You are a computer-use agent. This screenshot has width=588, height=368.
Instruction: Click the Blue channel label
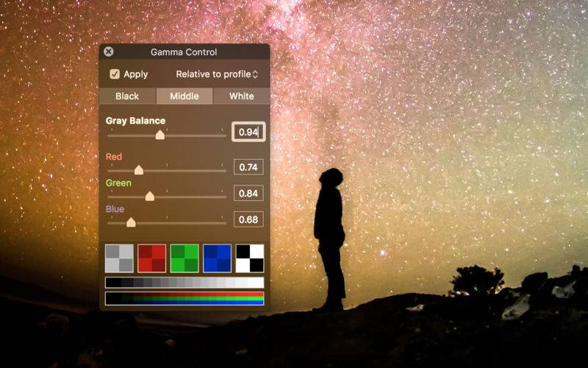point(115,209)
